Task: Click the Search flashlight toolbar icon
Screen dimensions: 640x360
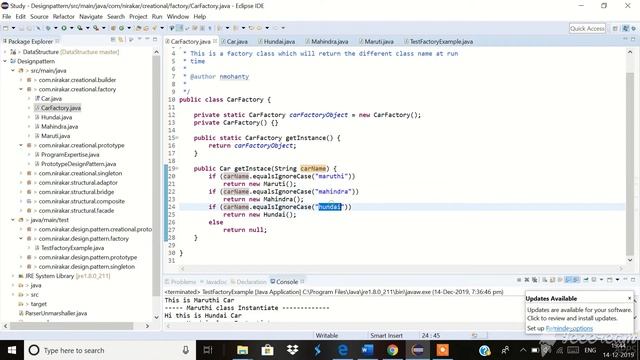Action: point(154,28)
